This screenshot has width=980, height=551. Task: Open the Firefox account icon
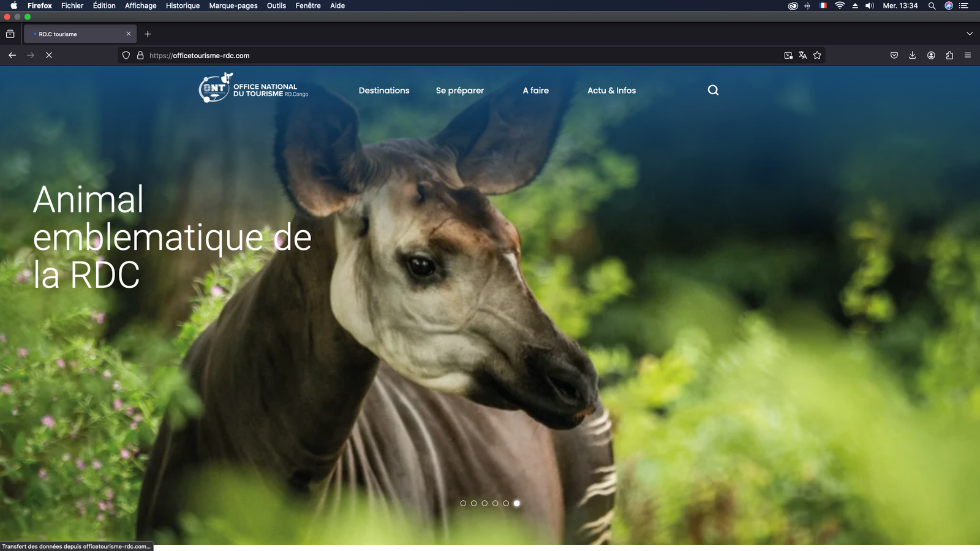931,55
